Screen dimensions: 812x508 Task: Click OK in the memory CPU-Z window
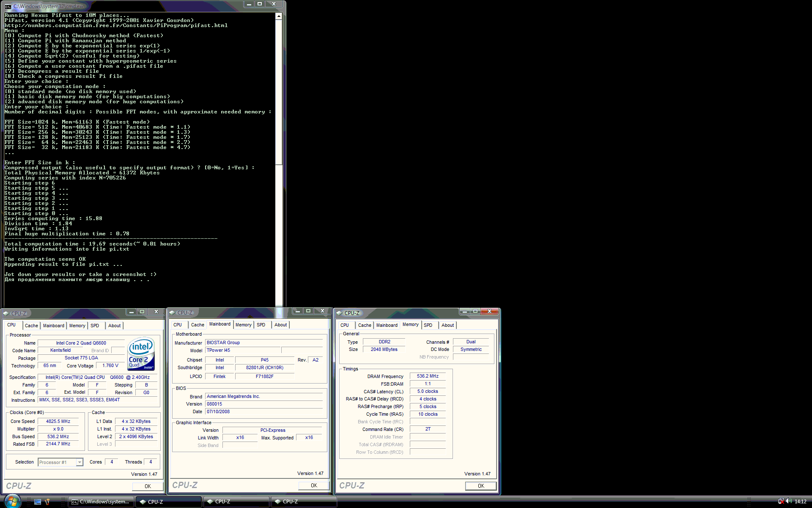point(481,486)
